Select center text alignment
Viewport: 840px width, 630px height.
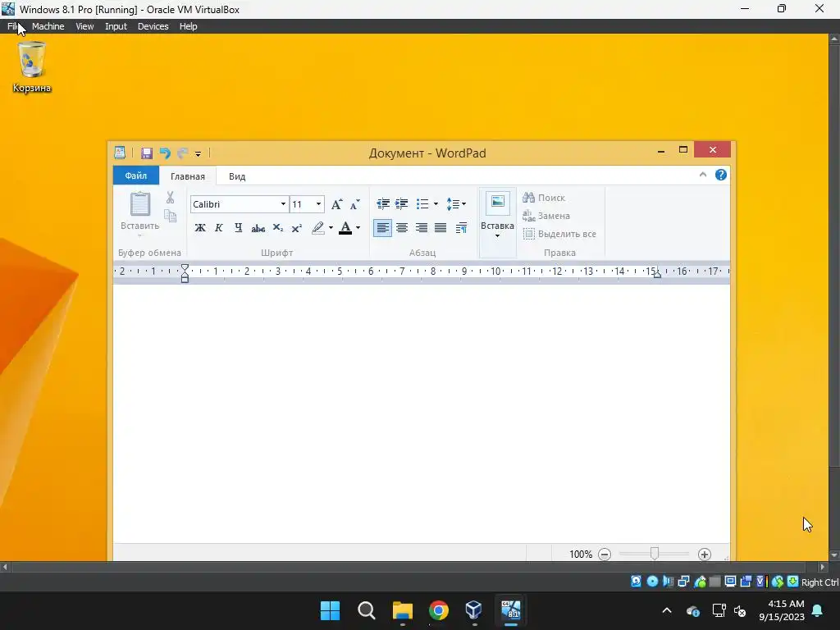pos(402,228)
